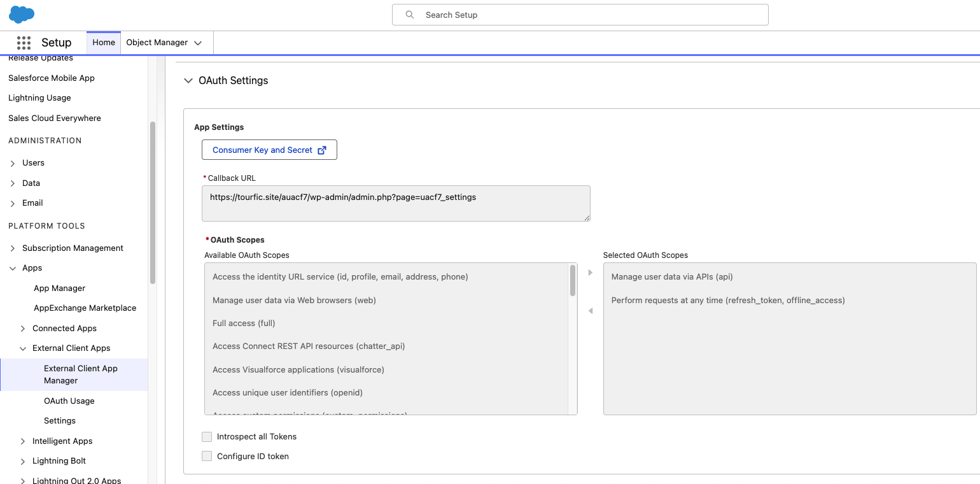
Task: Expand Connected Apps in the sidebar
Action: (x=23, y=329)
